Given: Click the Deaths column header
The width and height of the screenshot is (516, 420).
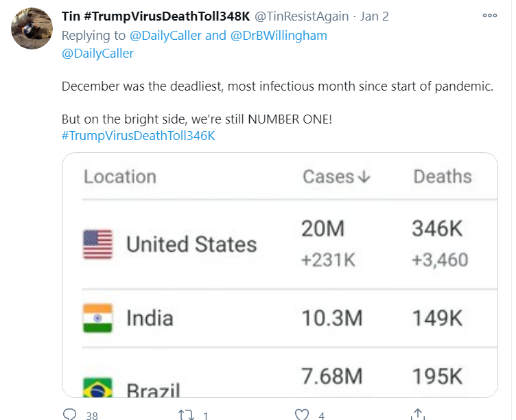Looking at the screenshot, I should point(443,176).
